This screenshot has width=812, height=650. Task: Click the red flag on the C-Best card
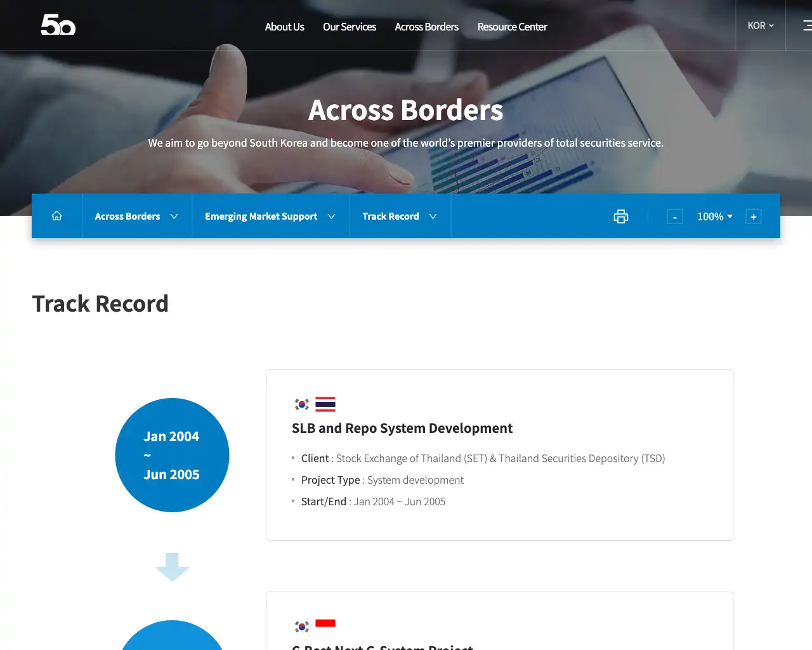tap(325, 623)
